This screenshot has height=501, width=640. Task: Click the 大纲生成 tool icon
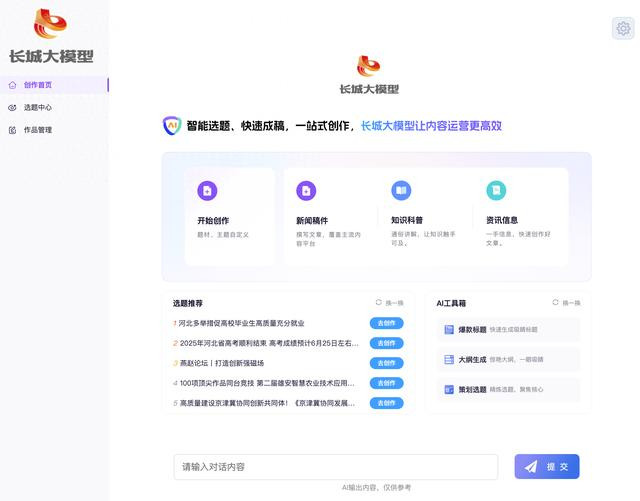coord(449,359)
